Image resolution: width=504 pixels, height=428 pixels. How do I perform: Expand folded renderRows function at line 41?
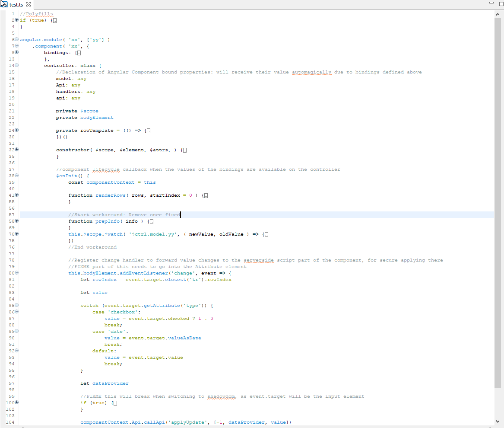pyautogui.click(x=17, y=195)
